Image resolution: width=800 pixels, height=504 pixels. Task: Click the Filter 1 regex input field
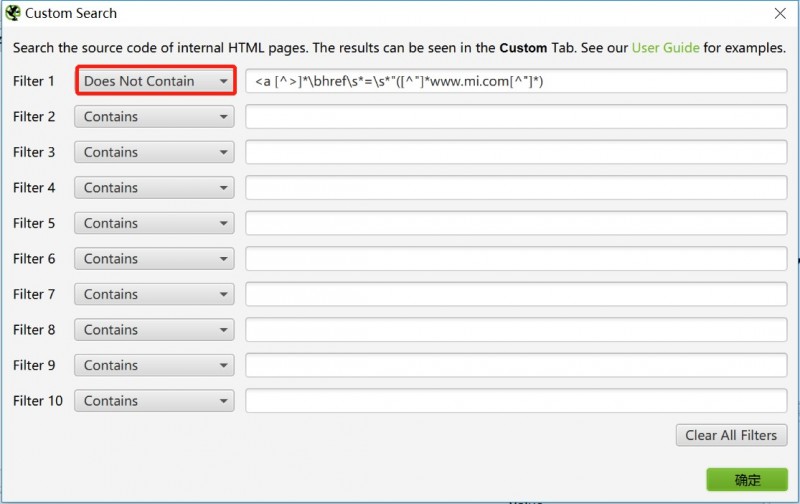click(x=516, y=81)
